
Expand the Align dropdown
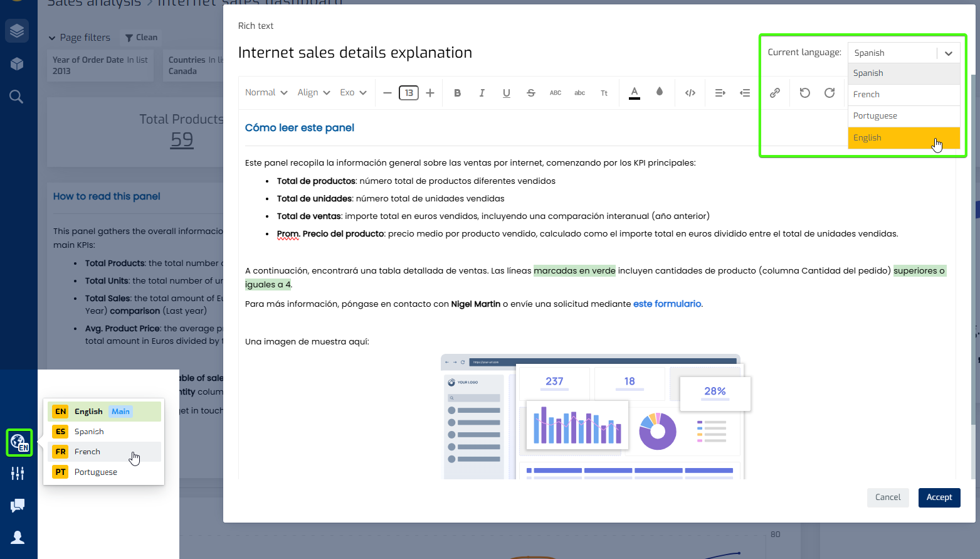pos(313,93)
